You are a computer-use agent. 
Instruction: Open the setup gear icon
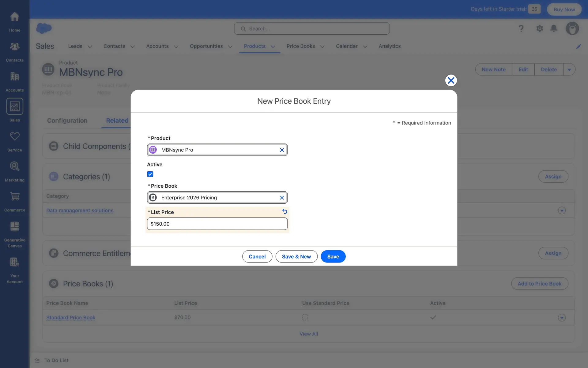click(540, 29)
